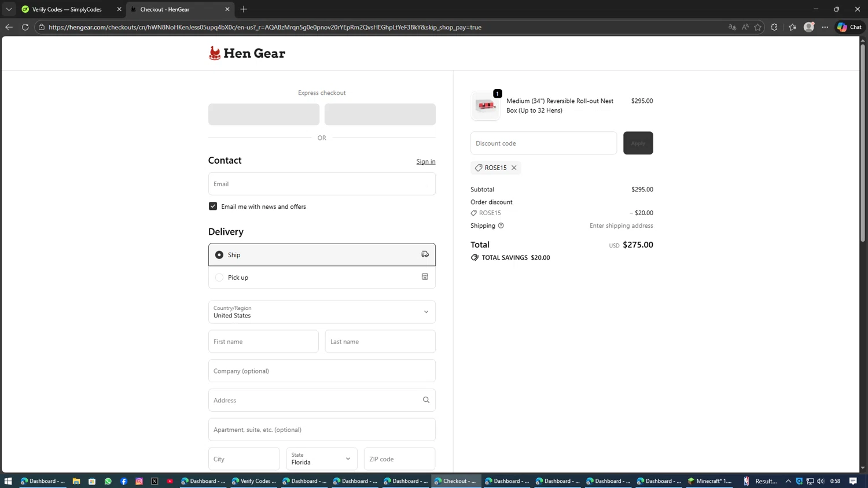Open Facebook from the taskbar
868x488 pixels.
click(x=123, y=481)
